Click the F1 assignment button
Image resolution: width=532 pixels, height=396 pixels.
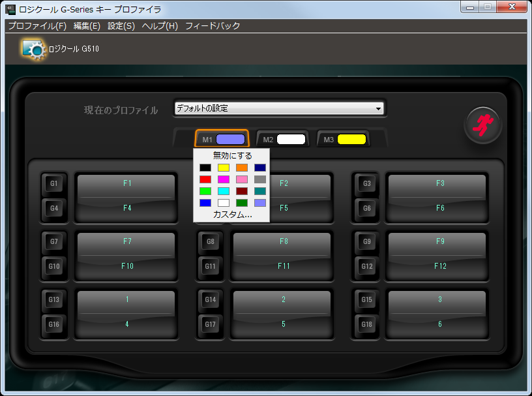point(126,185)
